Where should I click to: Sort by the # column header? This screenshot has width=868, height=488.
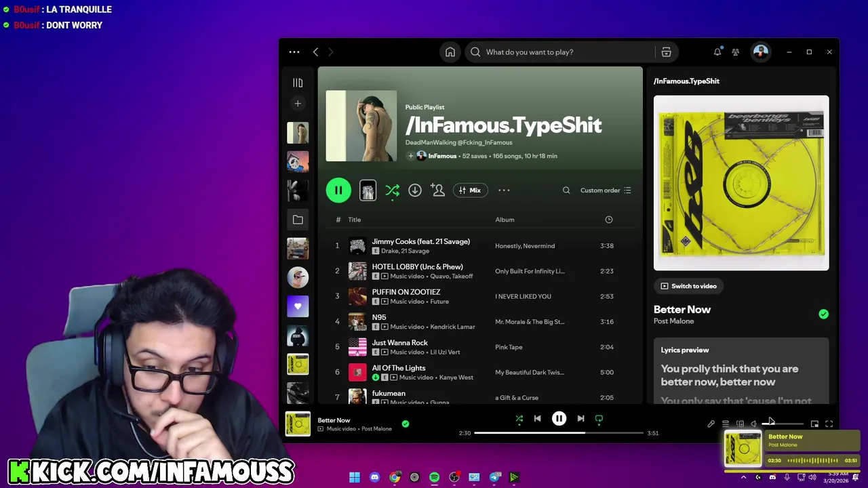[338, 220]
